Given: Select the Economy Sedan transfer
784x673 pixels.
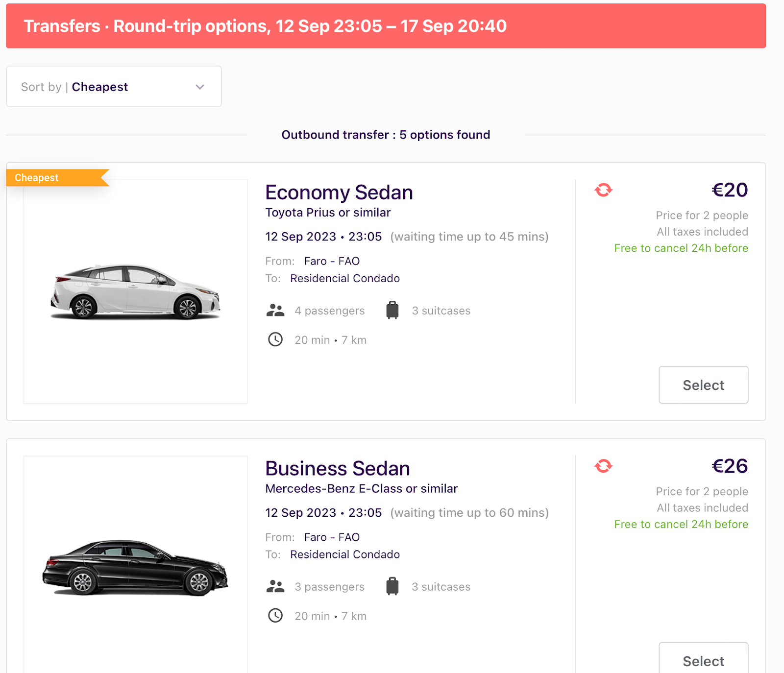Looking at the screenshot, I should (703, 385).
